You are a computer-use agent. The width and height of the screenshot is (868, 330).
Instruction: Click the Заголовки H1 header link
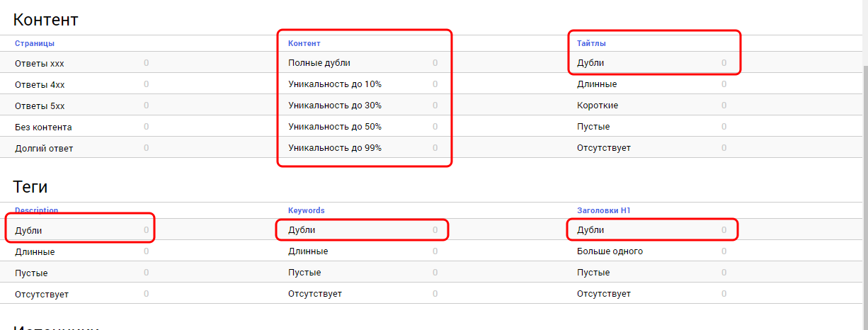(603, 210)
